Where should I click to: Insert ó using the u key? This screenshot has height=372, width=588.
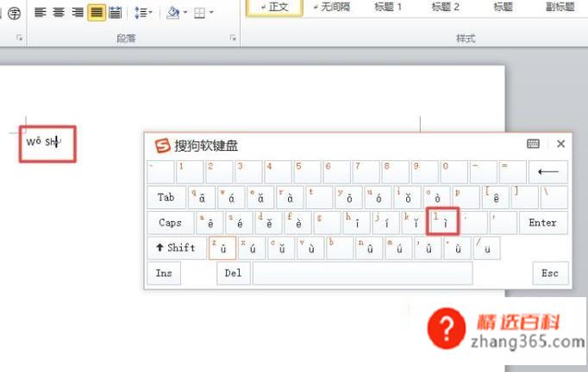point(378,197)
